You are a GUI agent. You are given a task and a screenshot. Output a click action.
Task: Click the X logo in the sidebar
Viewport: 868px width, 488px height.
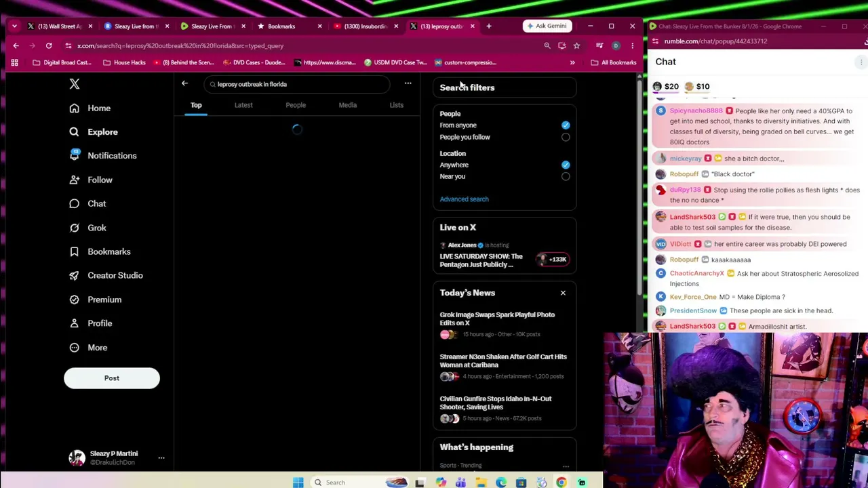click(x=75, y=84)
